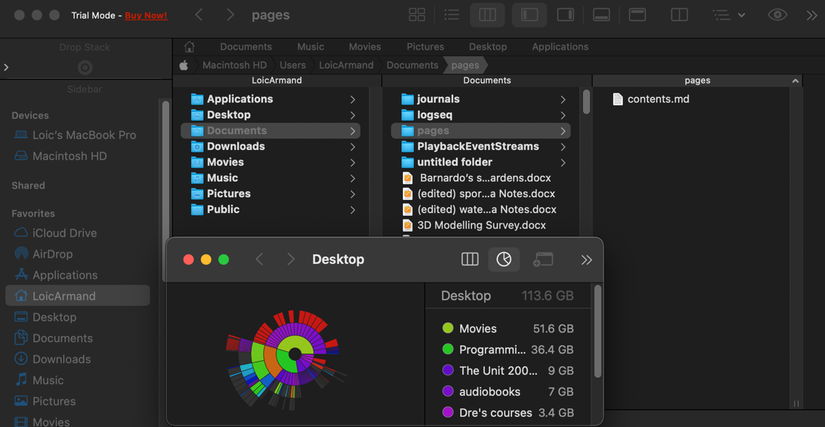Open the dual pane browser view
Viewport: 825px width, 427px height.
pyautogui.click(x=679, y=15)
